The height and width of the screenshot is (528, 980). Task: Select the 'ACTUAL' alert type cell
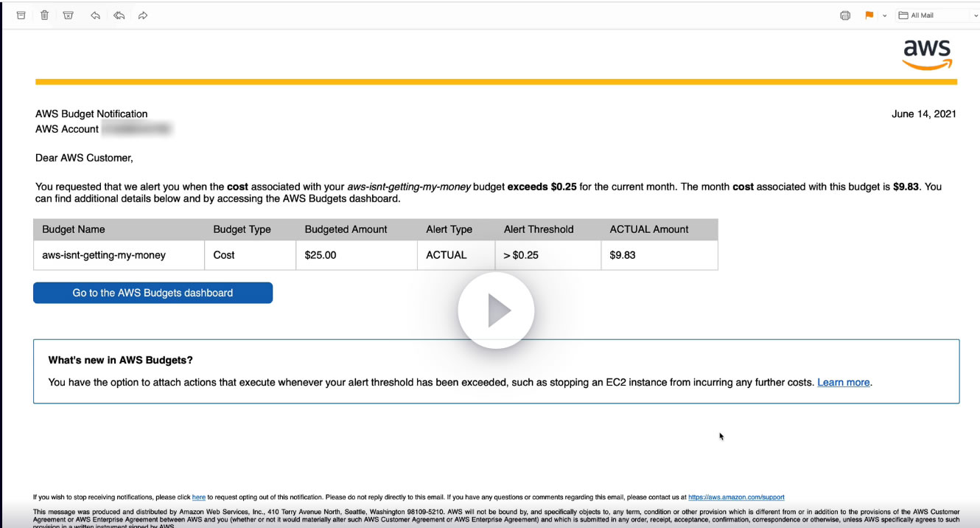[x=455, y=255]
